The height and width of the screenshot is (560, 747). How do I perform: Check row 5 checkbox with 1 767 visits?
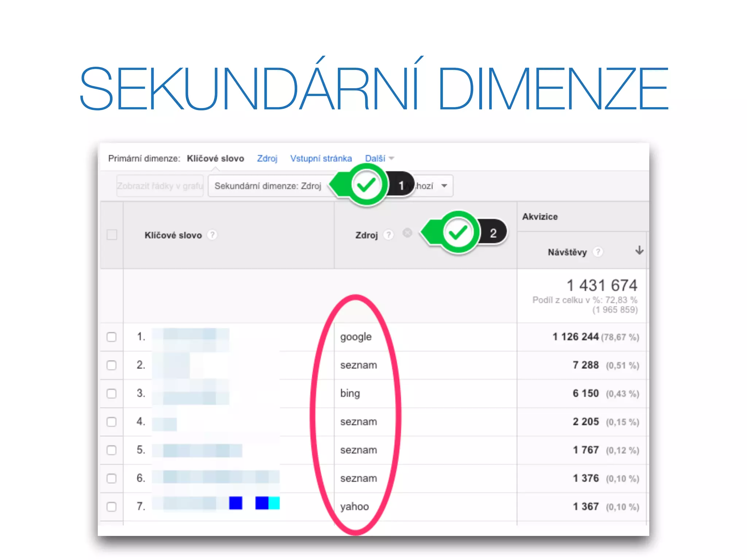[112, 450]
